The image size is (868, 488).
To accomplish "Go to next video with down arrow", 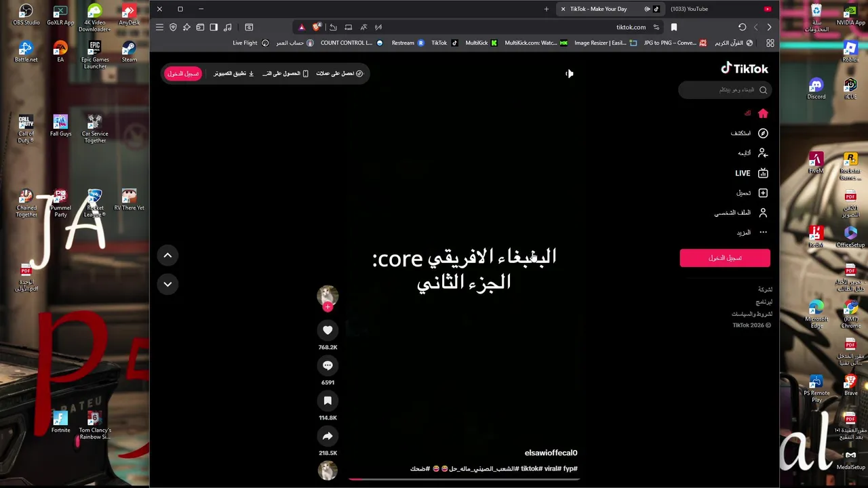I will (167, 284).
